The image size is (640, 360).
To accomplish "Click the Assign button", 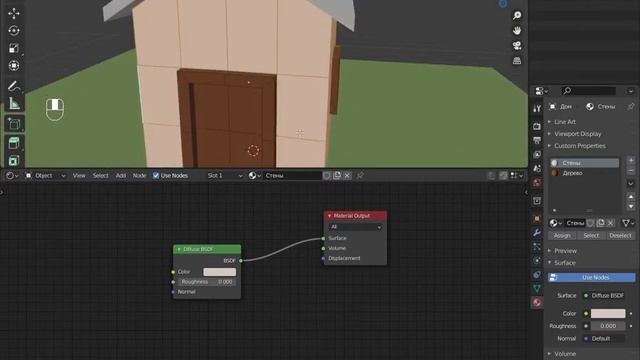I will click(x=562, y=236).
